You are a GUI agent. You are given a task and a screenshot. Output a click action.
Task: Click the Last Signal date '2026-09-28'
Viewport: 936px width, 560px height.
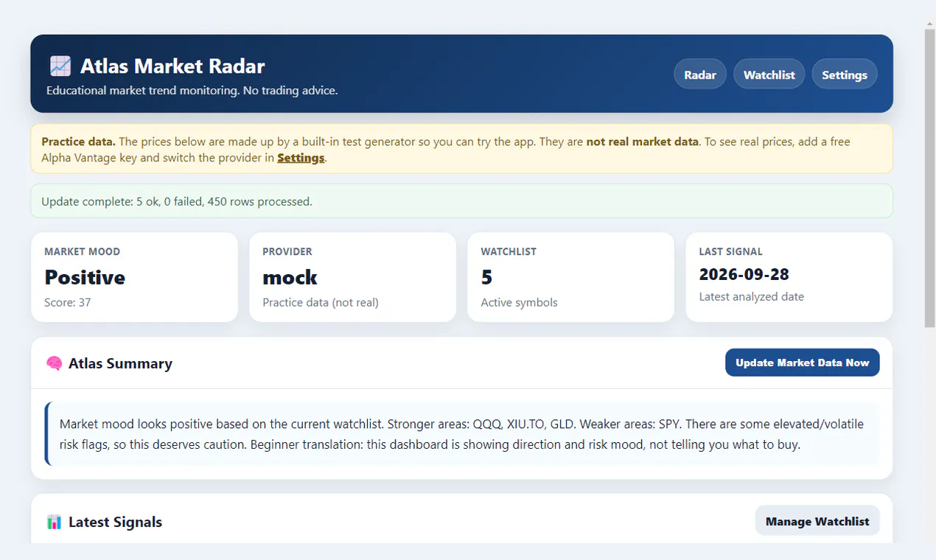[x=744, y=274]
